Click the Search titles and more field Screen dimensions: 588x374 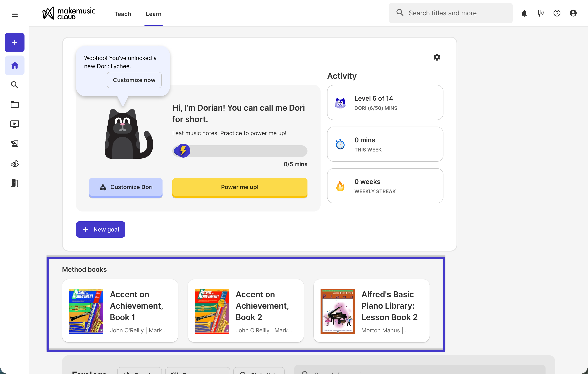[451, 13]
